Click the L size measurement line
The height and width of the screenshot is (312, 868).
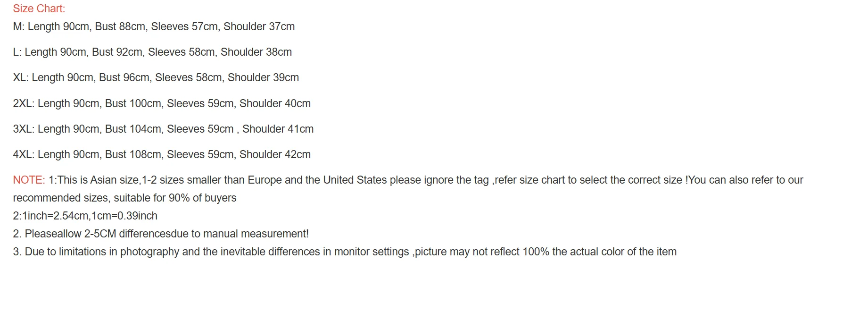point(152,52)
